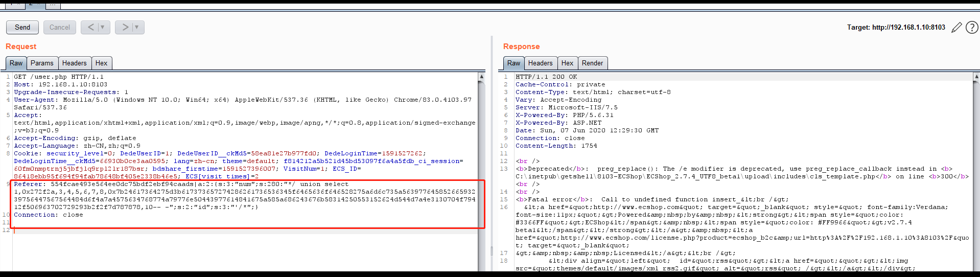Click the response pane scroll-up arrow
Image resolution: width=980 pixels, height=277 pixels.
click(976, 76)
